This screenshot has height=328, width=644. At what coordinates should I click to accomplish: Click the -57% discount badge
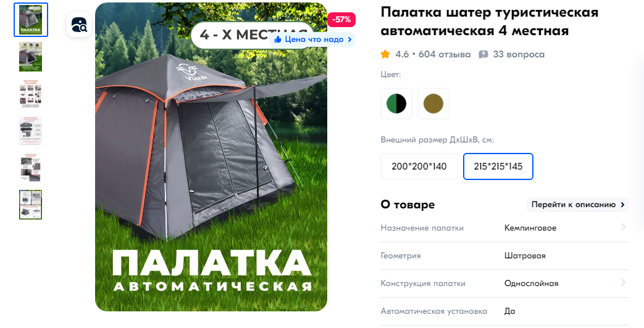[x=341, y=19]
